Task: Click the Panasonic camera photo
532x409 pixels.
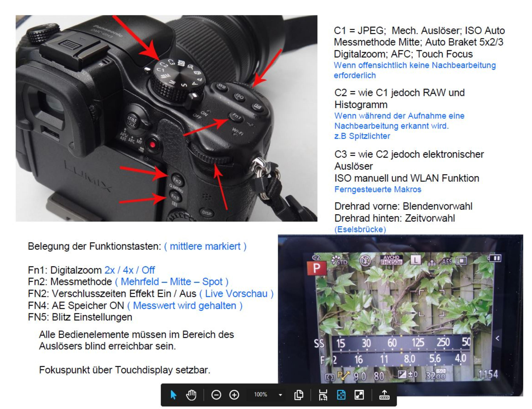Action: pos(166,118)
